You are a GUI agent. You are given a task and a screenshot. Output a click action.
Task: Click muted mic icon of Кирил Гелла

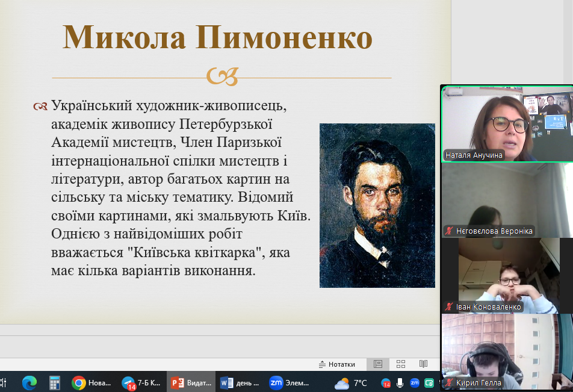[449, 383]
